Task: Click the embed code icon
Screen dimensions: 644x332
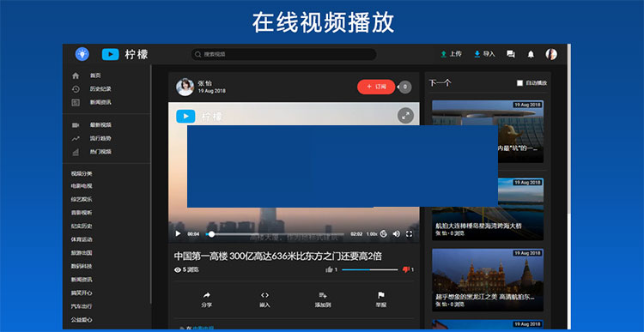Action: [265, 295]
